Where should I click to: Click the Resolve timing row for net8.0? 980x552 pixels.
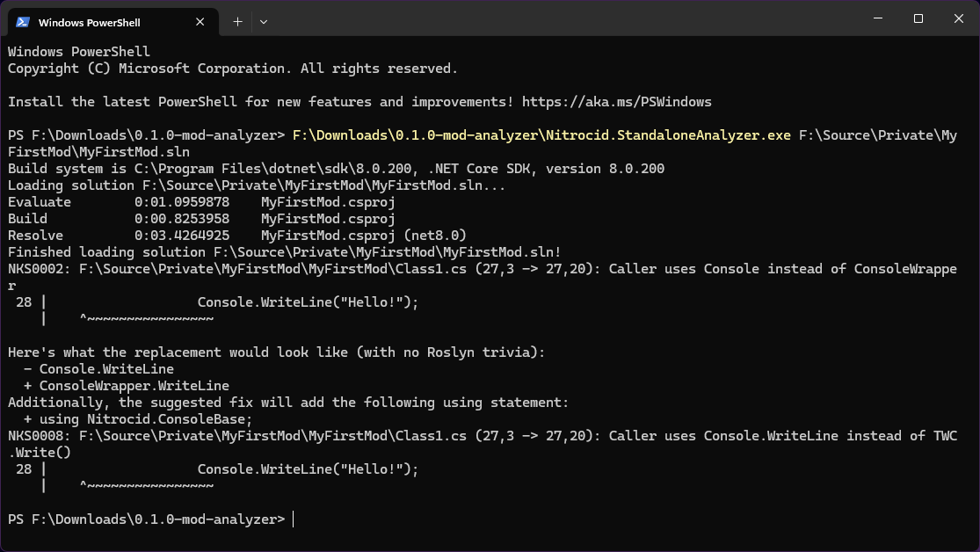point(236,236)
